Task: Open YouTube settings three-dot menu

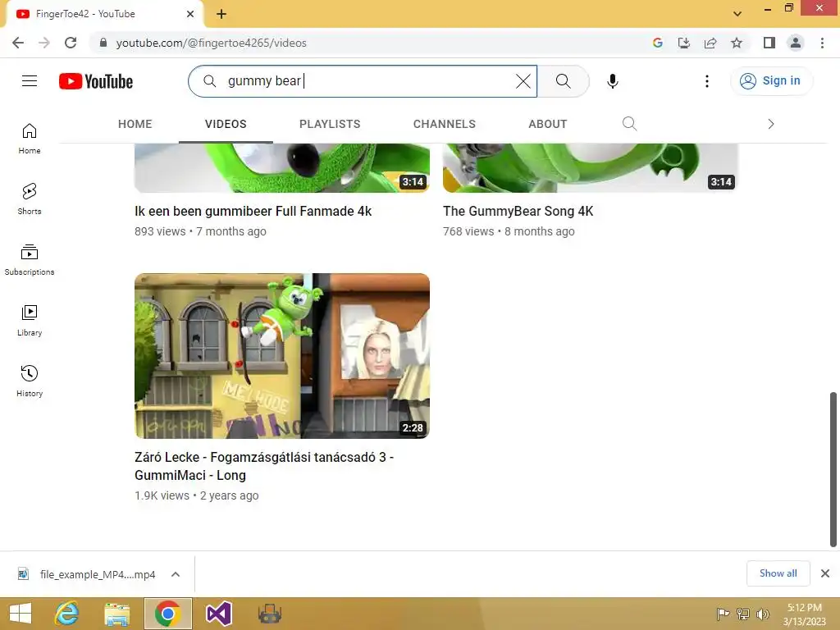Action: [x=707, y=81]
